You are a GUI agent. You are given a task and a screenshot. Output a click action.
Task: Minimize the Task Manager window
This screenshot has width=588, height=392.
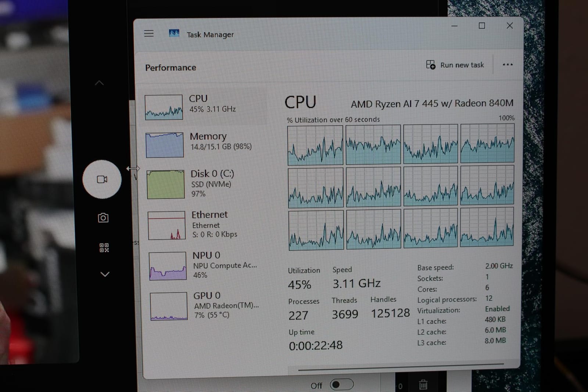(454, 26)
